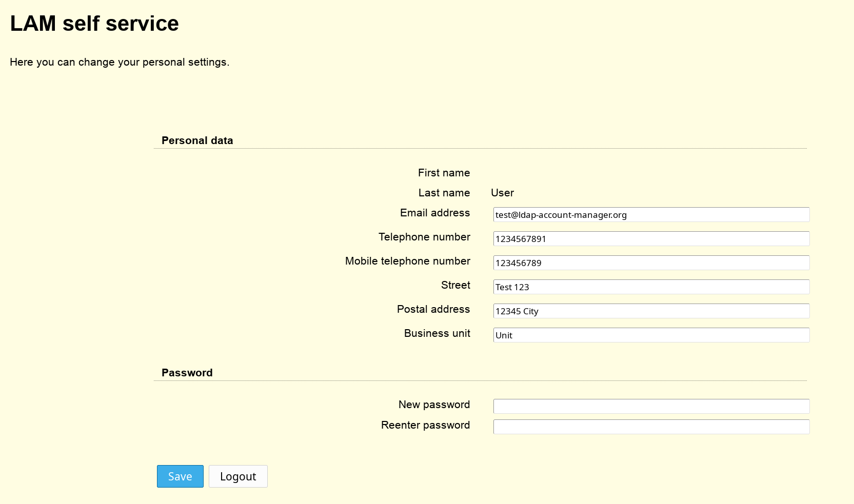Image resolution: width=854 pixels, height=504 pixels.
Task: Click into the Telephone number field
Action: pos(651,239)
